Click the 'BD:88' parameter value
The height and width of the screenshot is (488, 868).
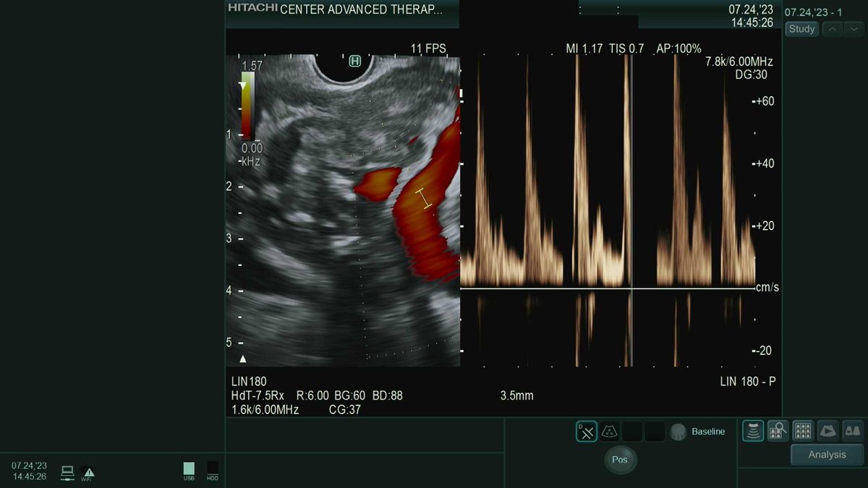point(388,395)
